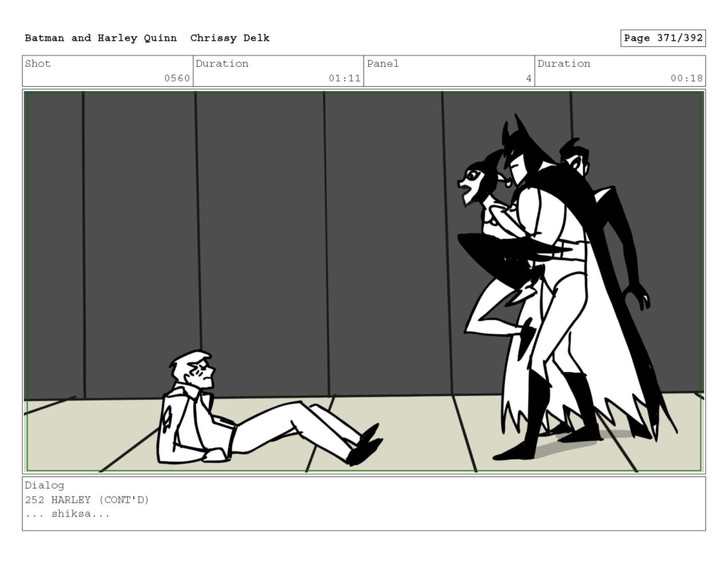Screen dimensions: 728x564
Task: Click the 'Dialog' section label
Action: tap(44, 486)
